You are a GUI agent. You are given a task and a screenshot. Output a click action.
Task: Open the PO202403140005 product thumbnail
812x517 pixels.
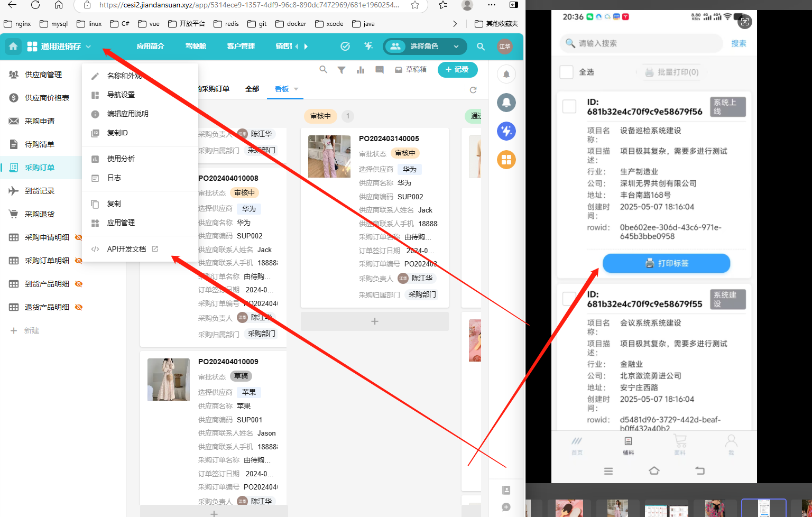(329, 156)
